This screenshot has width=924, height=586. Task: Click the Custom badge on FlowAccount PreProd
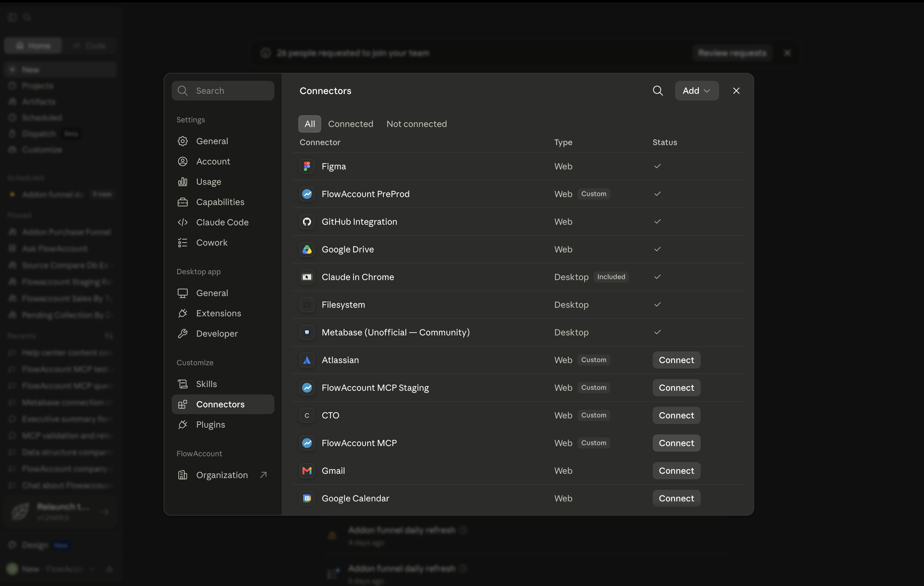pyautogui.click(x=594, y=194)
